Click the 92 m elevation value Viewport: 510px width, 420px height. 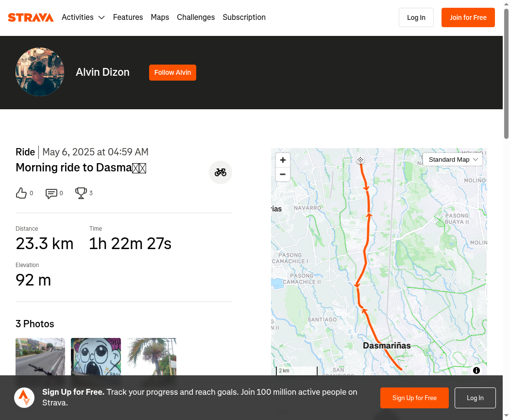point(33,280)
